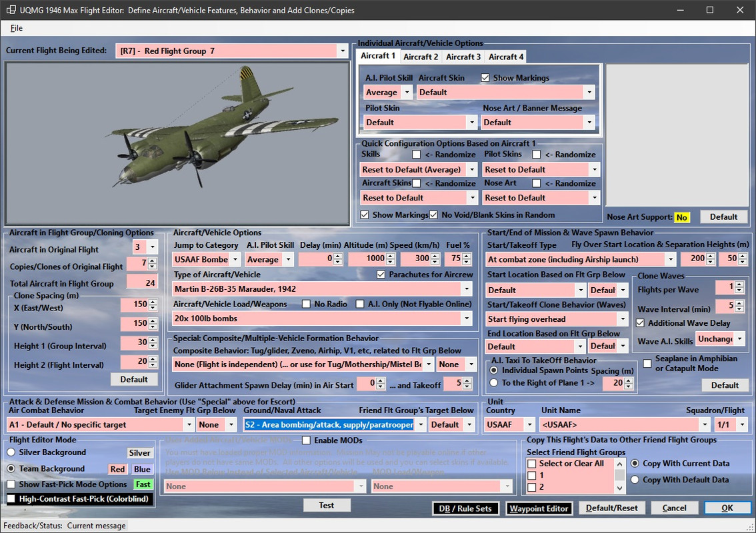Increase Altitude (m) spinner
This screenshot has height=533, width=756.
click(x=391, y=256)
